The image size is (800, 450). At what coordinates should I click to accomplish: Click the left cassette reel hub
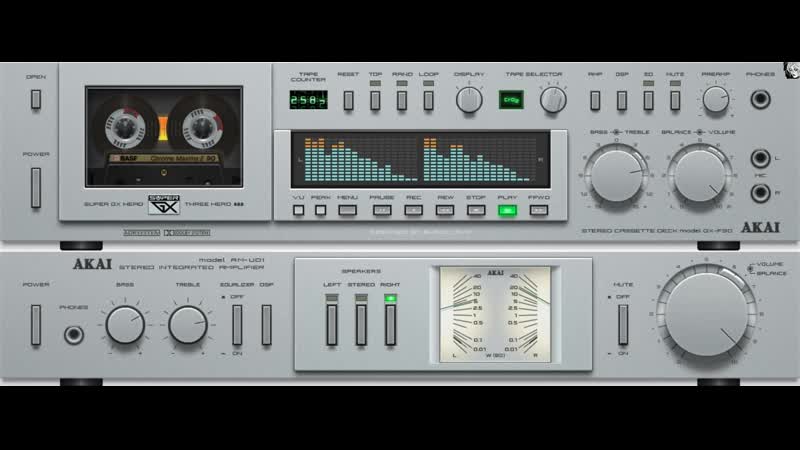tap(125, 127)
